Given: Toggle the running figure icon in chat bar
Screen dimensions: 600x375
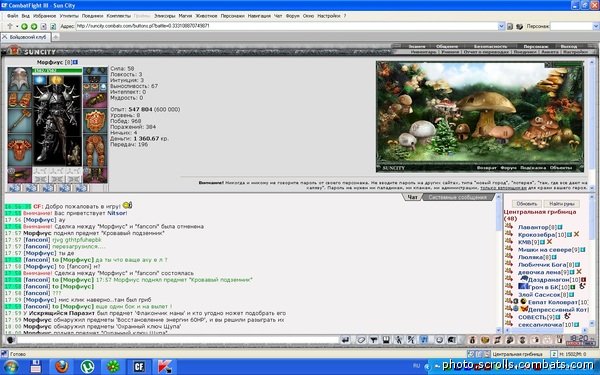Looking at the screenshot, I should 399,340.
